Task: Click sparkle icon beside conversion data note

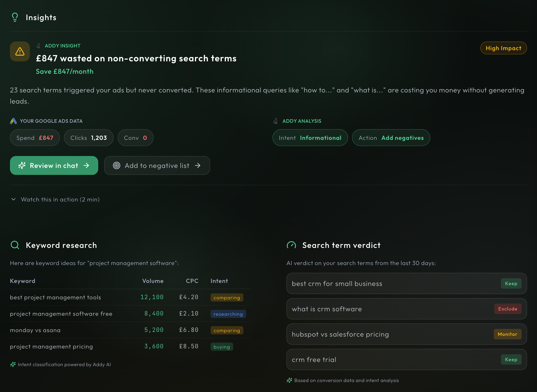Action: pos(289,380)
